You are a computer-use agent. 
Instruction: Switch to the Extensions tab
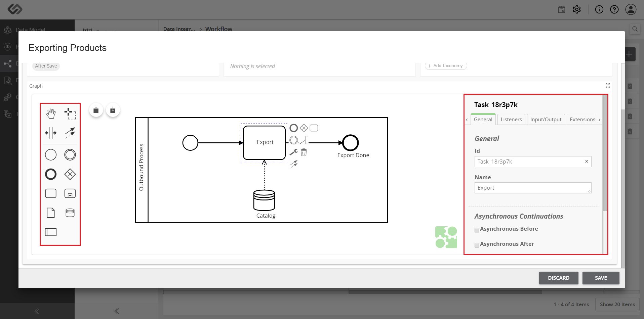[582, 120]
